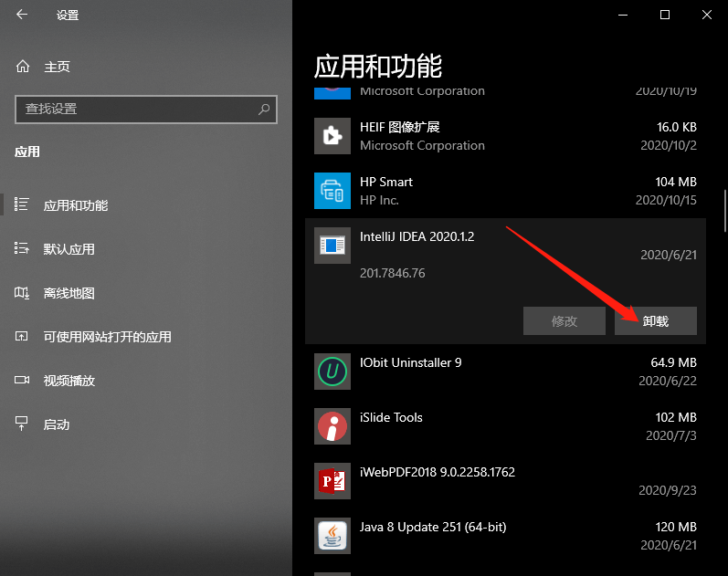Click the HP Smart app icon
Viewport: 728px width, 576px height.
tap(332, 191)
